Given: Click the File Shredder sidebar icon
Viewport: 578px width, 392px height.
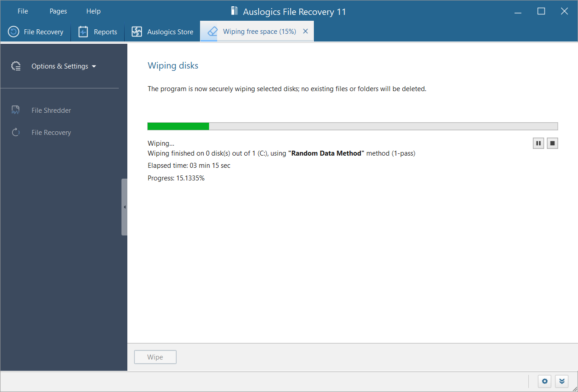Looking at the screenshot, I should click(x=16, y=110).
